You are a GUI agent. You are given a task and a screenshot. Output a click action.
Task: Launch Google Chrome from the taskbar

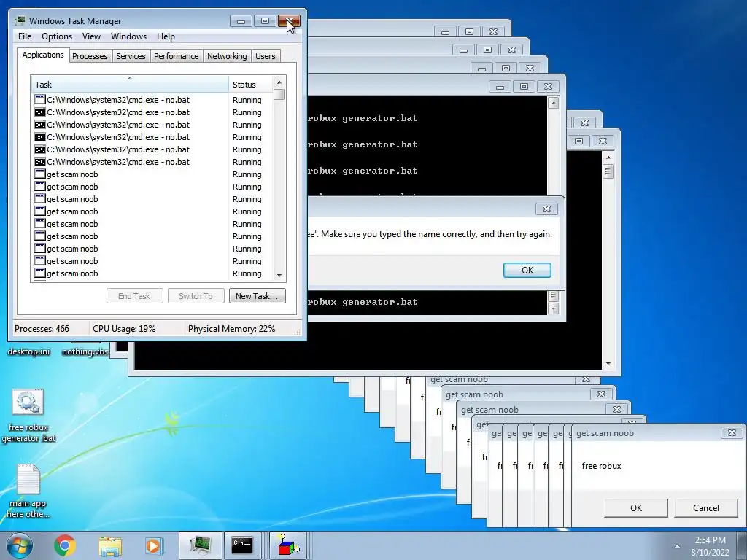pos(65,545)
